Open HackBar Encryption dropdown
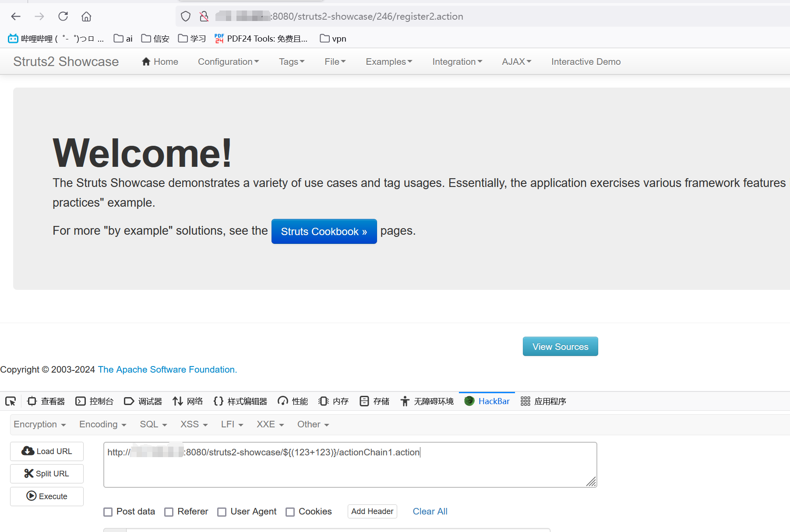790x532 pixels. click(x=40, y=424)
